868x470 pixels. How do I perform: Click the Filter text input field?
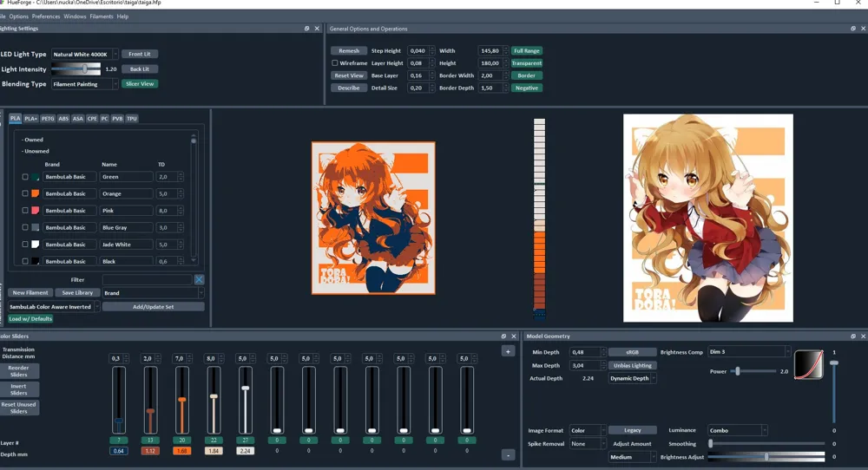[147, 280]
